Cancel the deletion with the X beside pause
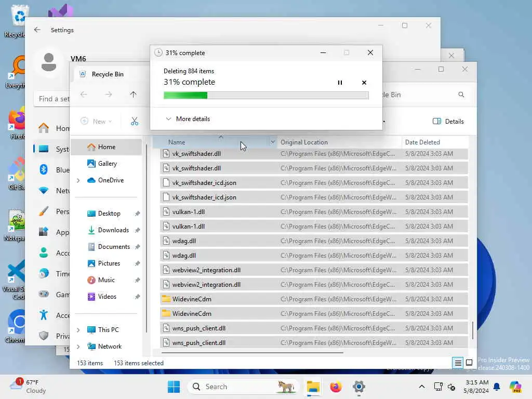This screenshot has width=532, height=399. tap(364, 83)
